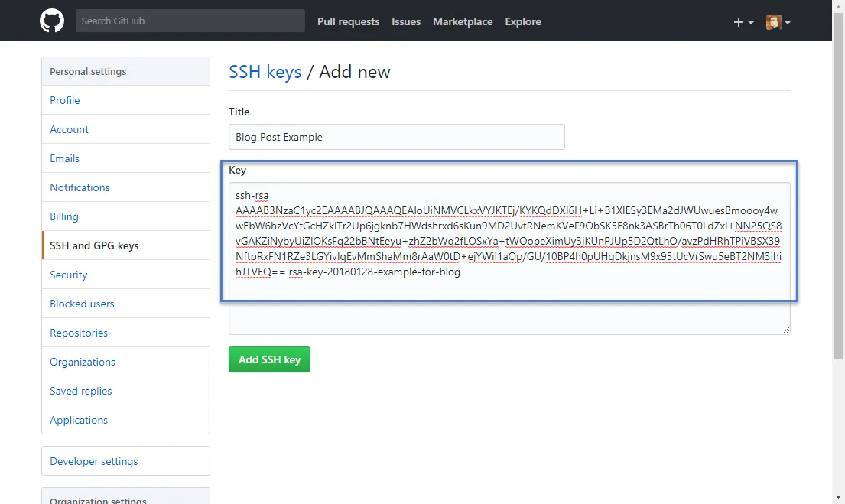
Task: Open the SSH keys breadcrumb link
Action: tap(265, 72)
